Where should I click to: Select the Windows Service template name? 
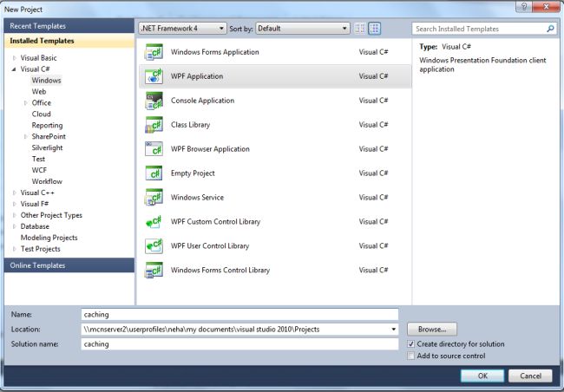[197, 198]
